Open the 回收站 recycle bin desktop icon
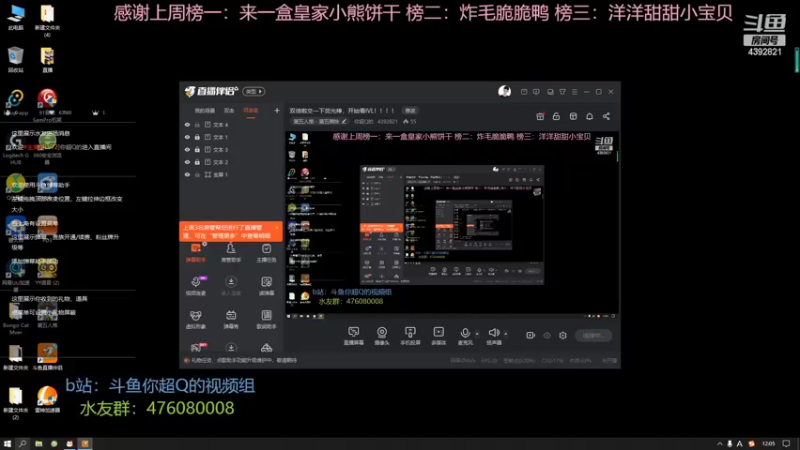Viewport: 800px width, 450px height. pyautogui.click(x=16, y=59)
